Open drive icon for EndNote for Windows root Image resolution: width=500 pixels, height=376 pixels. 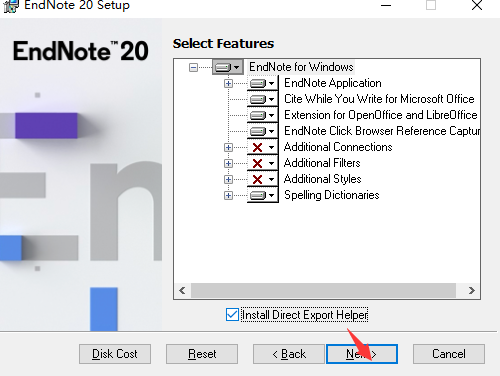(227, 67)
